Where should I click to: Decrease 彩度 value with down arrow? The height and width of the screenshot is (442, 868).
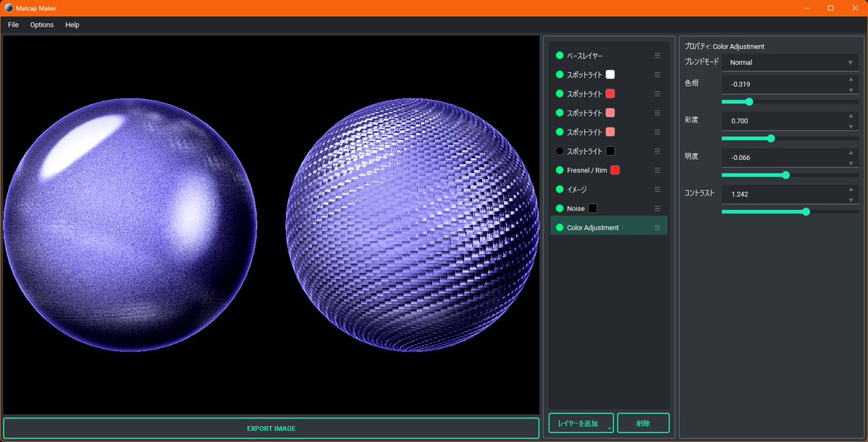[x=851, y=126]
